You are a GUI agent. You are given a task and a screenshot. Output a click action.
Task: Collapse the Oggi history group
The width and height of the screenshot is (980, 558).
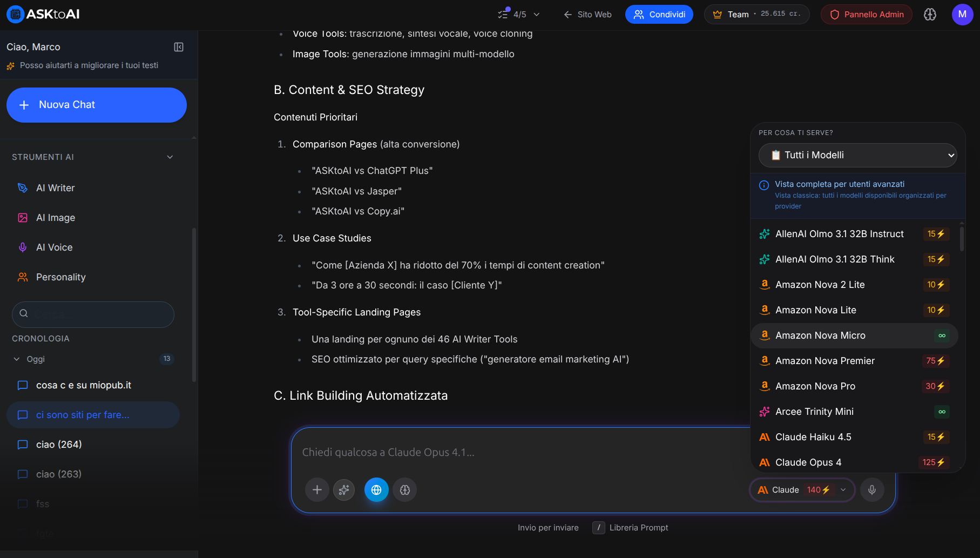[x=17, y=359]
